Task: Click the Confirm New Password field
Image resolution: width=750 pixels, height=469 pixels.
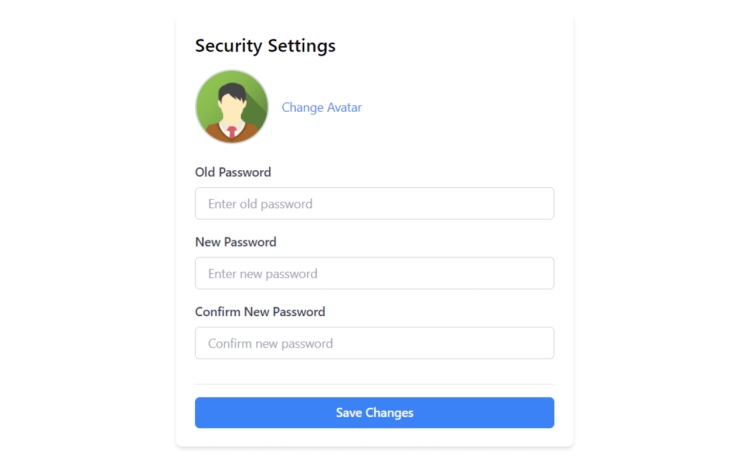Action: point(375,343)
